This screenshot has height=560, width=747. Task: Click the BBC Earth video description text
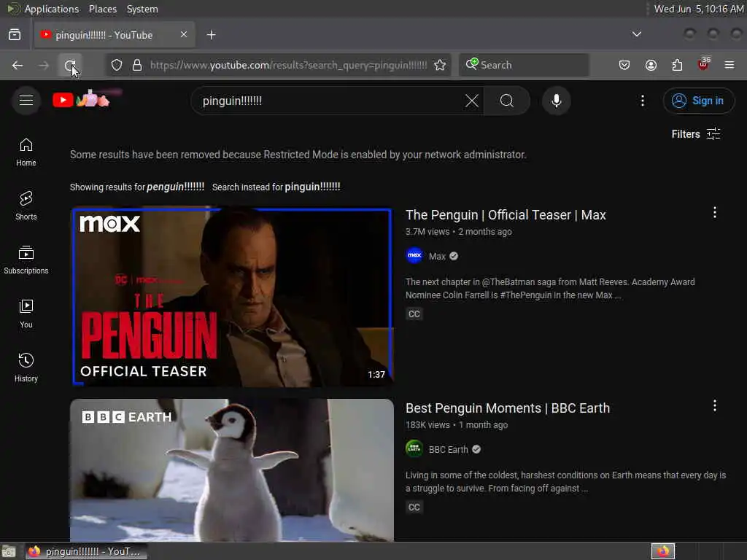pos(565,481)
